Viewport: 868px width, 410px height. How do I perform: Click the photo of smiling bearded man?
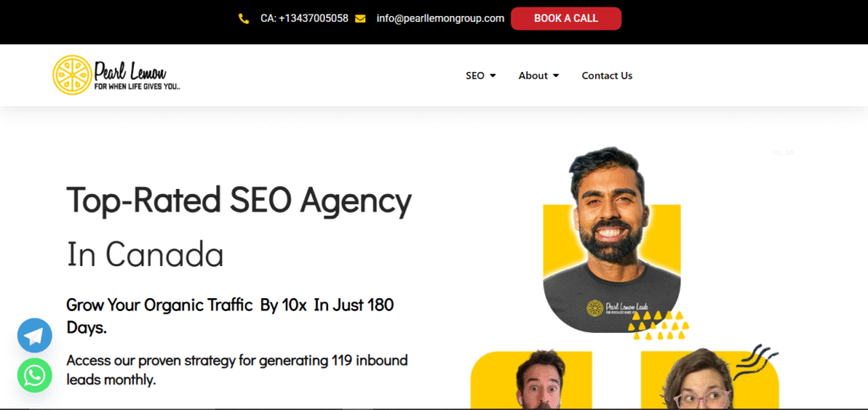click(610, 238)
